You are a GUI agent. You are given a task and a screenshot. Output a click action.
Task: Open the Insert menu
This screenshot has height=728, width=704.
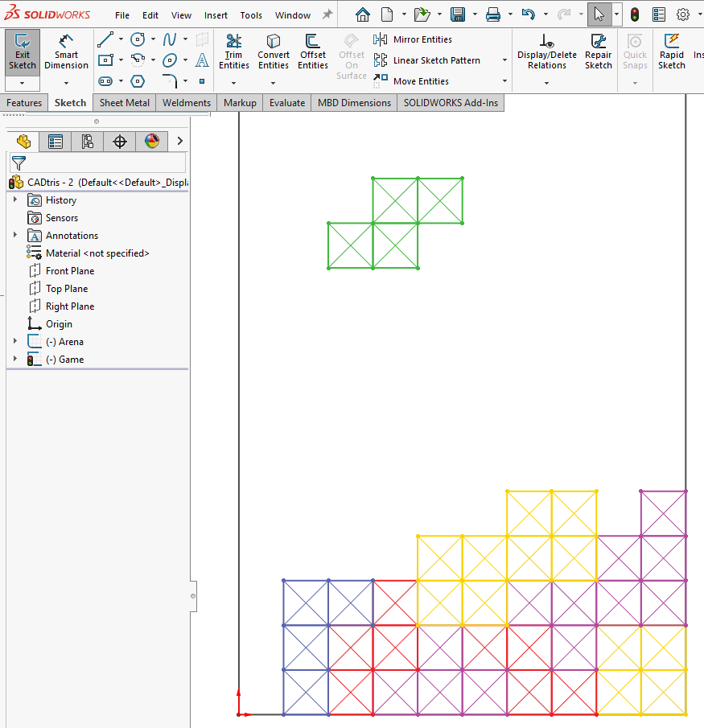coord(216,15)
